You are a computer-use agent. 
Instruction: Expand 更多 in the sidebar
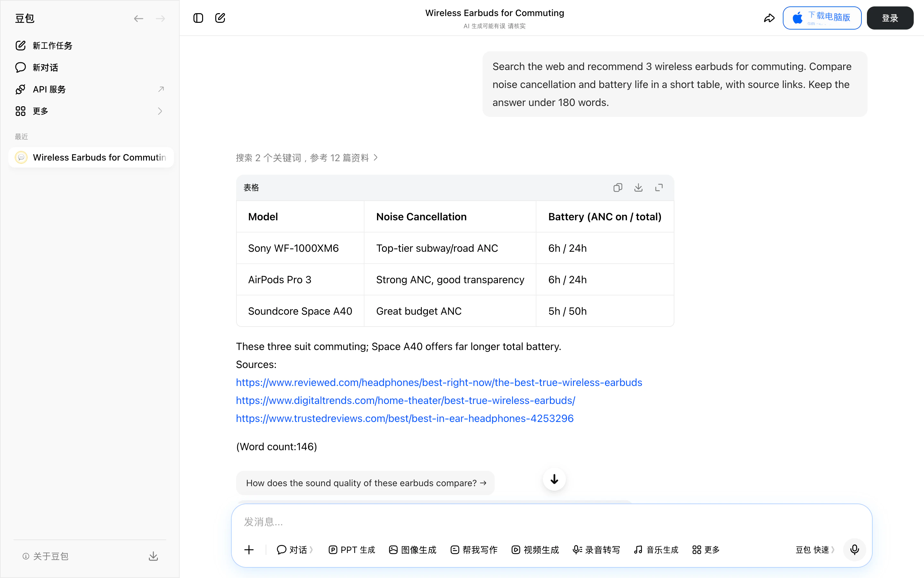(90, 111)
